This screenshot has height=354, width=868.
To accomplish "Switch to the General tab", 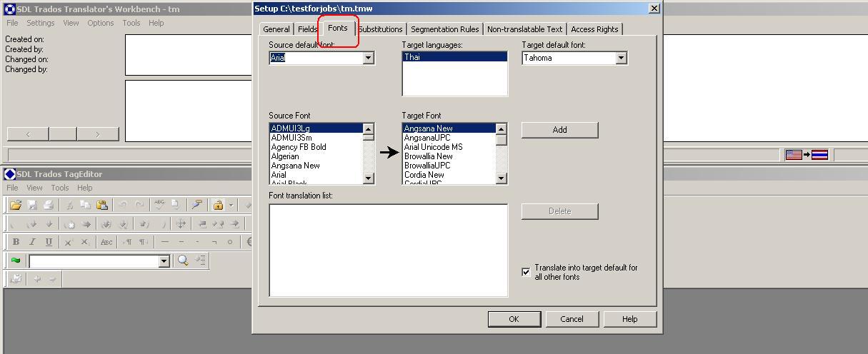I will 276,29.
